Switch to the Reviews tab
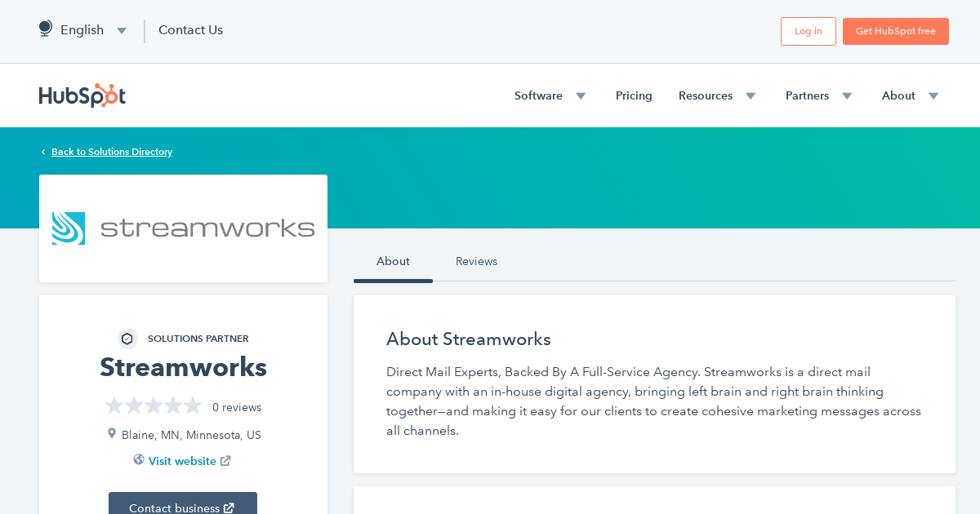The height and width of the screenshot is (514, 980). [476, 261]
